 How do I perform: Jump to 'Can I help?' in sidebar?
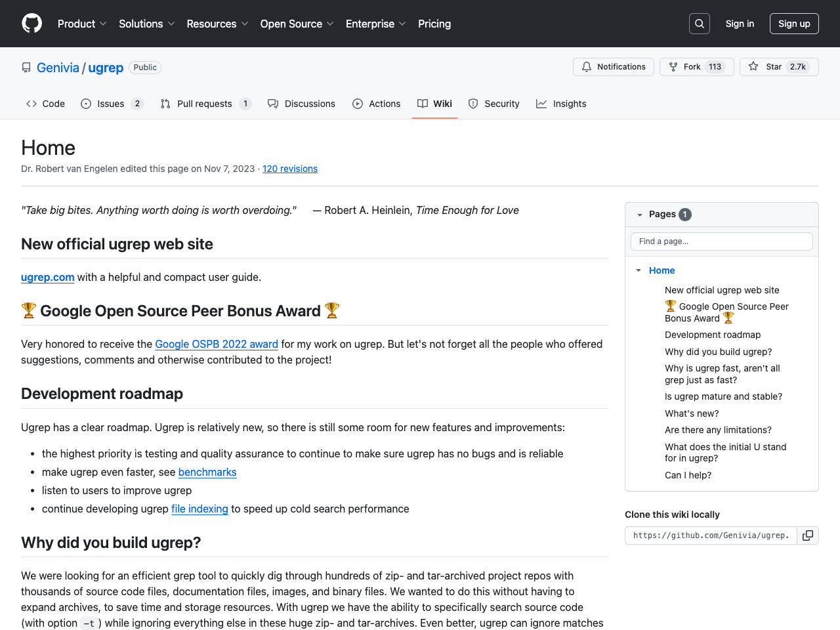pyautogui.click(x=688, y=475)
